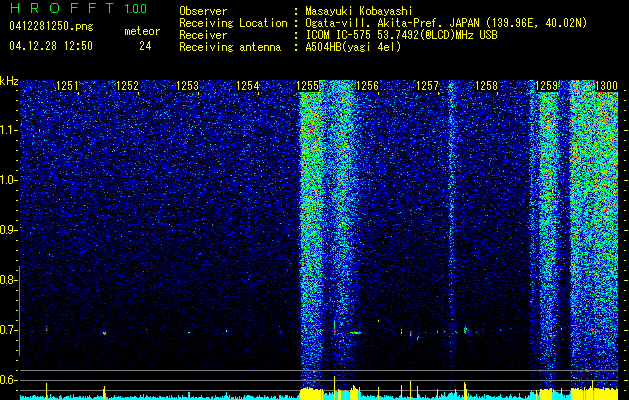
Task: Click the Ogata-vill. Akita-Pref. JAPAN location text
Action: pyautogui.click(x=446, y=23)
